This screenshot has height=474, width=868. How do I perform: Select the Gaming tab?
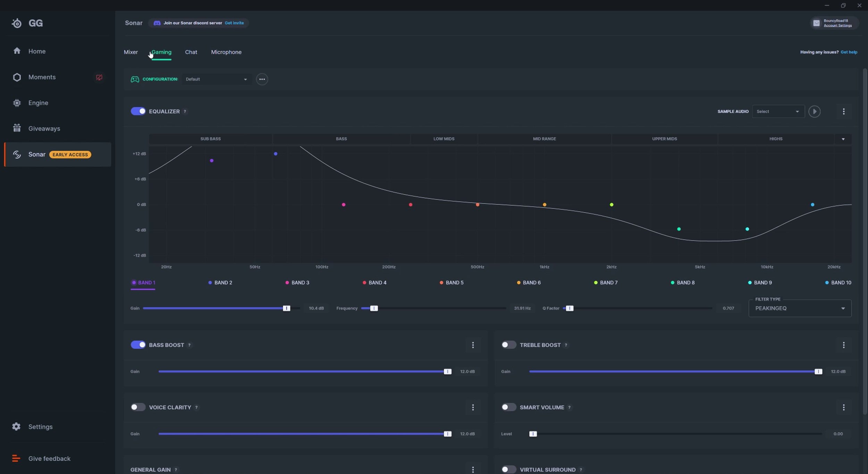coord(161,52)
